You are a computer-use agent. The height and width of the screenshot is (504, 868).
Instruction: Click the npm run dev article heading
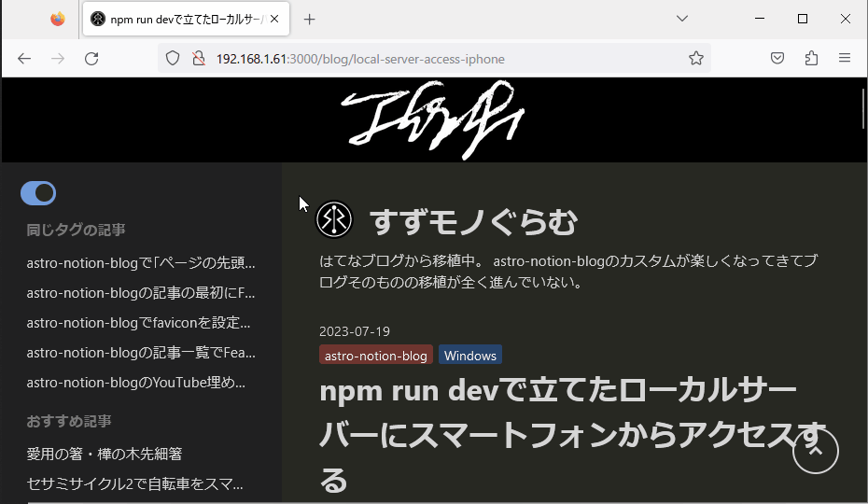pos(573,435)
